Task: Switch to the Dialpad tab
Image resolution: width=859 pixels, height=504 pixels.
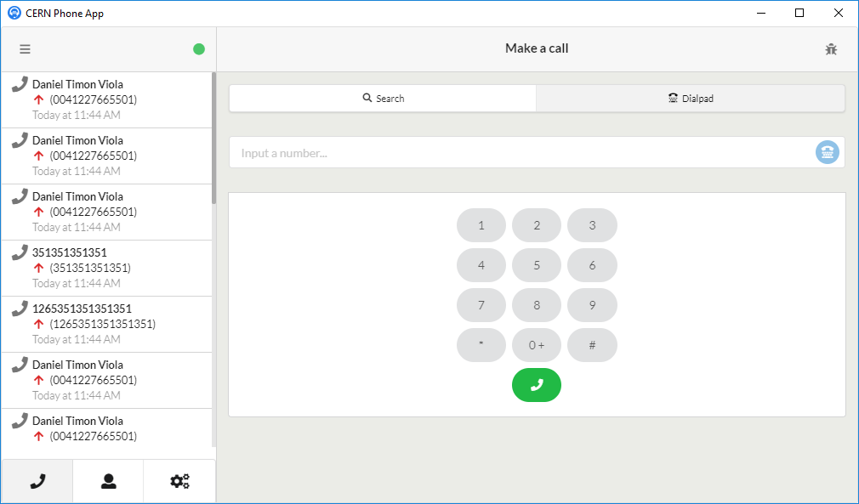Action: [691, 99]
